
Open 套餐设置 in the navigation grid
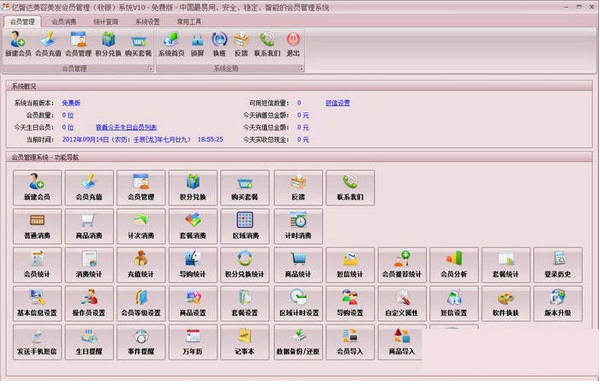pos(245,304)
